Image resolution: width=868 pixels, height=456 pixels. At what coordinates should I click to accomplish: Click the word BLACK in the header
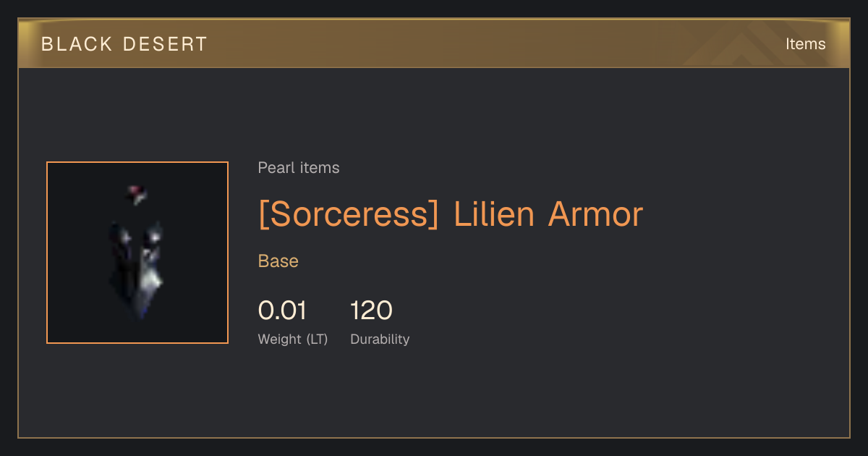[x=77, y=44]
